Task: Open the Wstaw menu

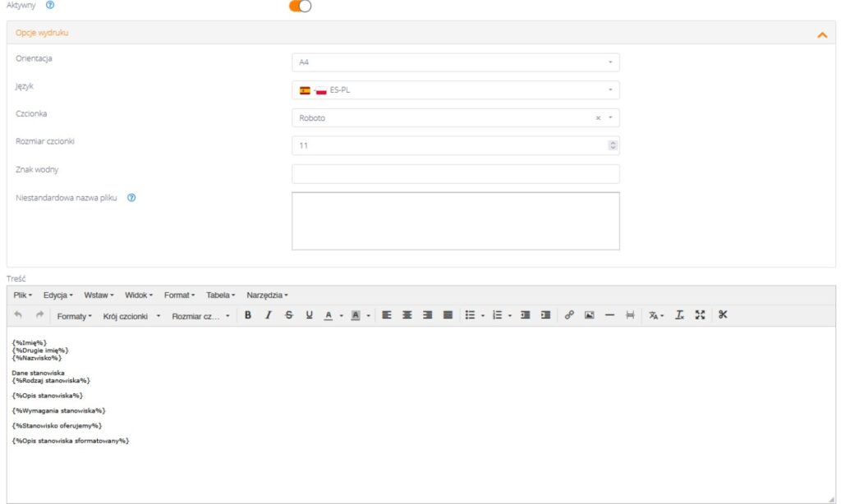Action: click(x=99, y=295)
